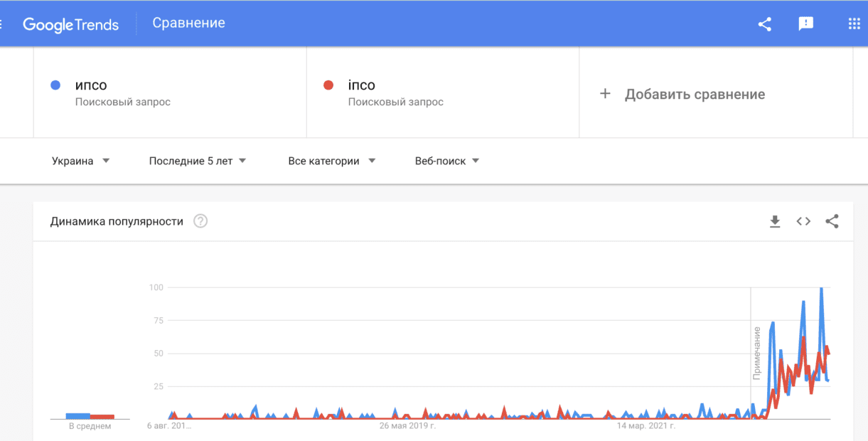Click the 25 value on the y-axis
The height and width of the screenshot is (441, 868).
point(159,386)
